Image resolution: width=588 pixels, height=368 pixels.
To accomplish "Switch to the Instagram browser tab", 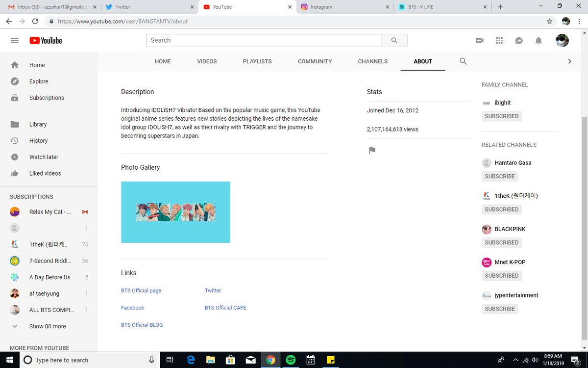I will tap(345, 7).
